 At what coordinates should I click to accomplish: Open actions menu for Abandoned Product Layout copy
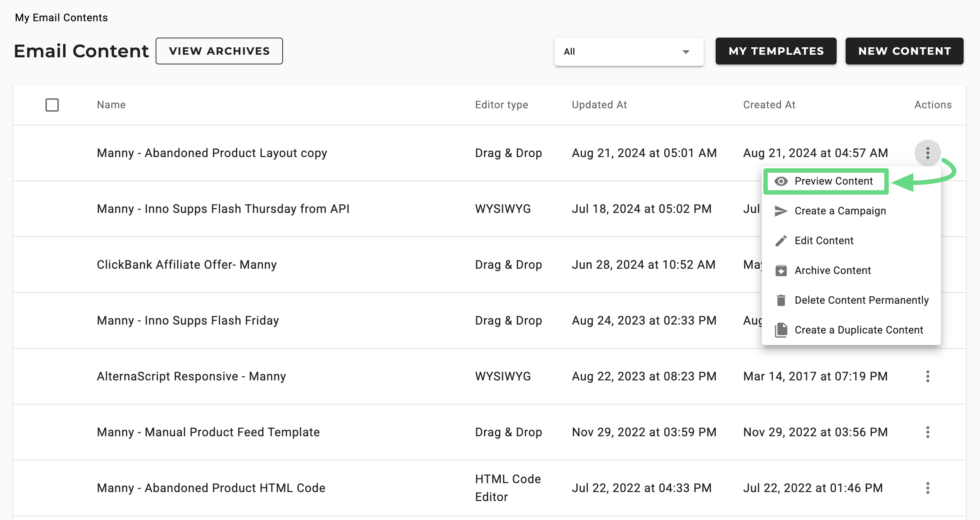[x=927, y=153]
